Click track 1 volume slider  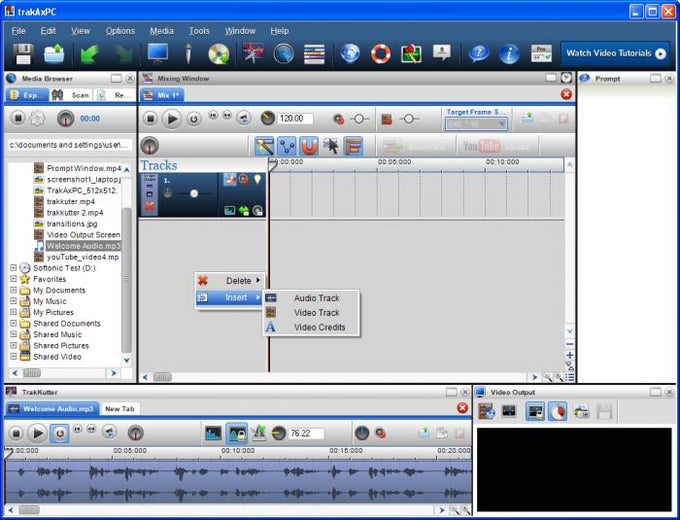point(194,193)
